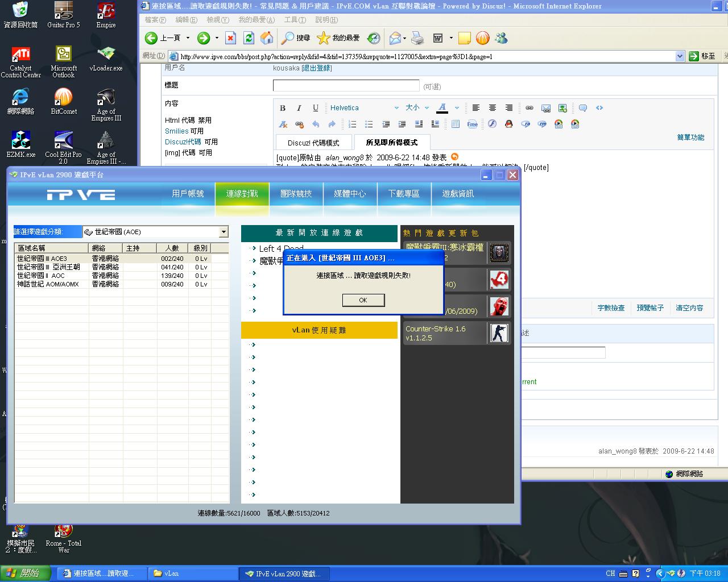Click the 預覽帖子 link
Image resolution: width=728 pixels, height=582 pixels.
(x=650, y=308)
